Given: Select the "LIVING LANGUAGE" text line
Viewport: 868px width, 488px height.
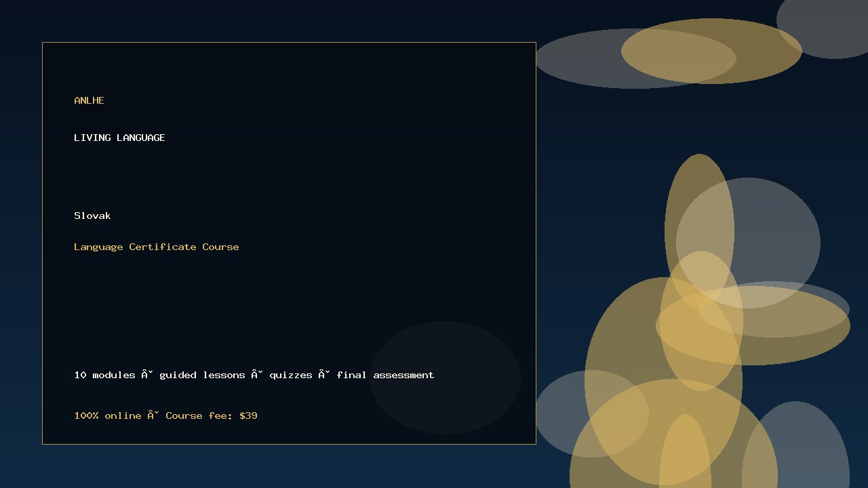Looking at the screenshot, I should click(119, 138).
